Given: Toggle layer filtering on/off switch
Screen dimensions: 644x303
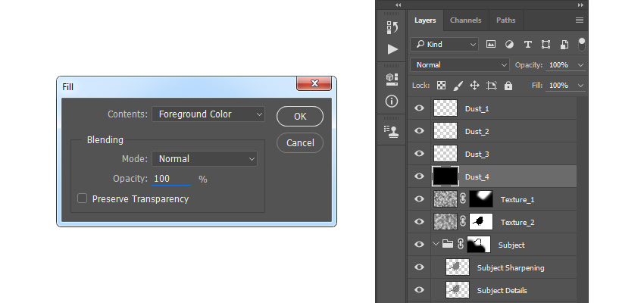Looking at the screenshot, I should point(582,45).
